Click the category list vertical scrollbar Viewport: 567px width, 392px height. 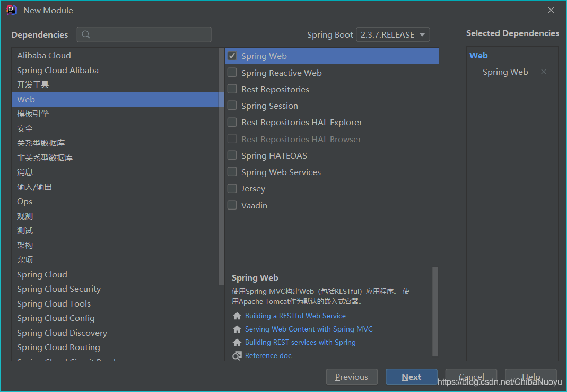coord(221,167)
